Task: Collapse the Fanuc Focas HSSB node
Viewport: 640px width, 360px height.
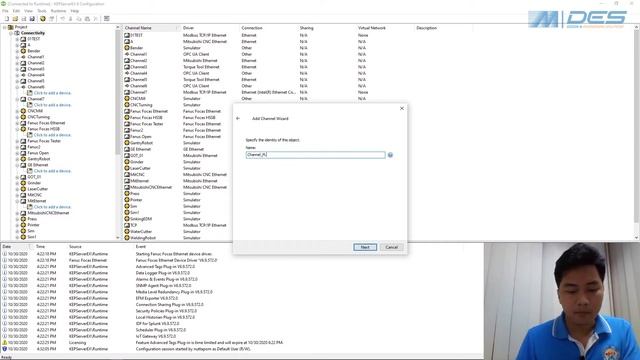Action: [17, 129]
